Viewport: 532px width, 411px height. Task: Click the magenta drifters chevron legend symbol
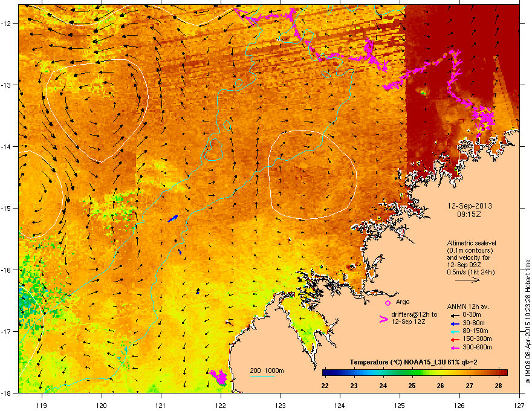click(x=383, y=319)
